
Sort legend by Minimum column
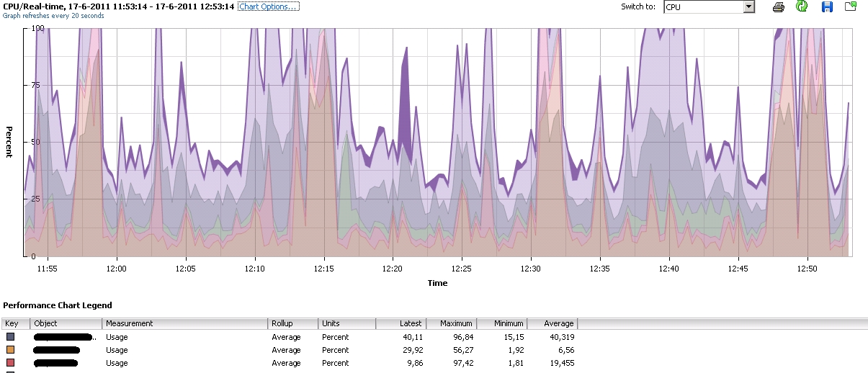[x=501, y=324]
